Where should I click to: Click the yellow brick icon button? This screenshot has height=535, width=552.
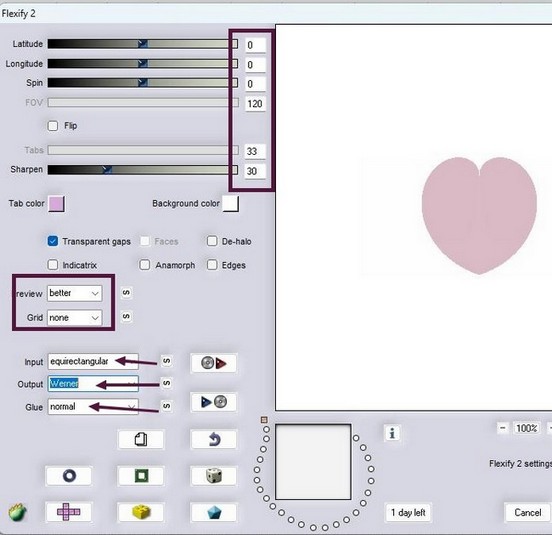pyautogui.click(x=141, y=512)
